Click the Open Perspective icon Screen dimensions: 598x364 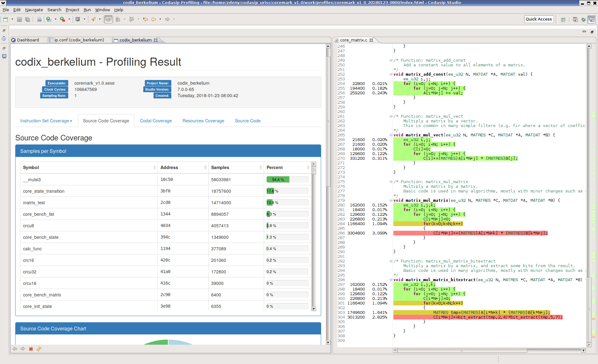coord(563,19)
